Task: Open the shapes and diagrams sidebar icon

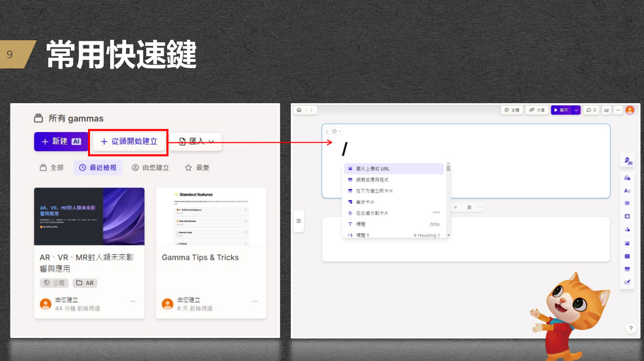Action: click(627, 230)
